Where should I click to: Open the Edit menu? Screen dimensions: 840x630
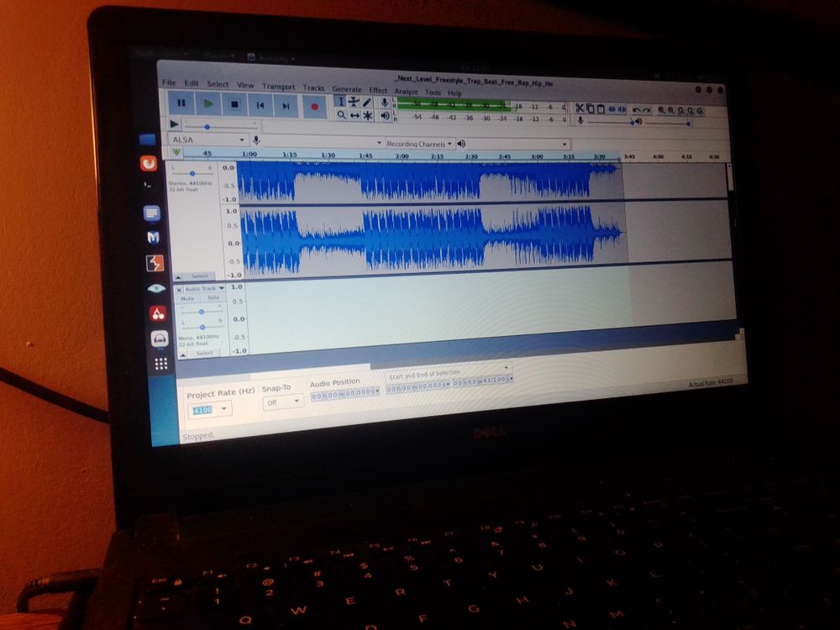(x=192, y=83)
